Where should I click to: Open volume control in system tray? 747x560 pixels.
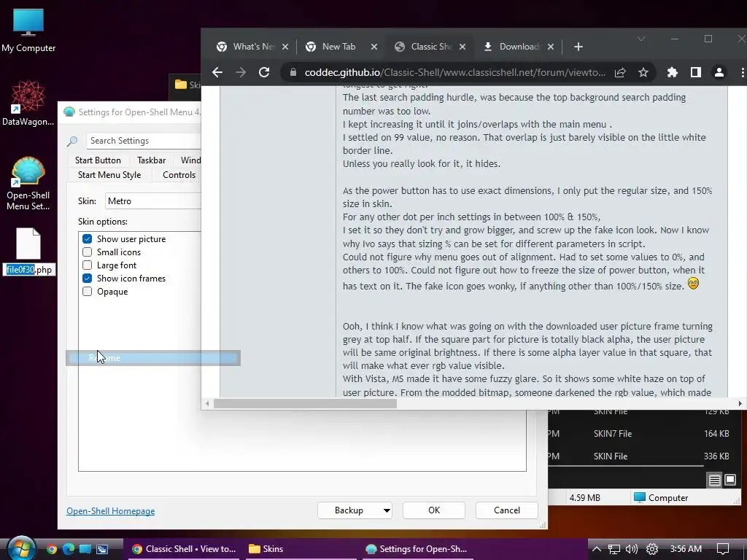pyautogui.click(x=632, y=549)
